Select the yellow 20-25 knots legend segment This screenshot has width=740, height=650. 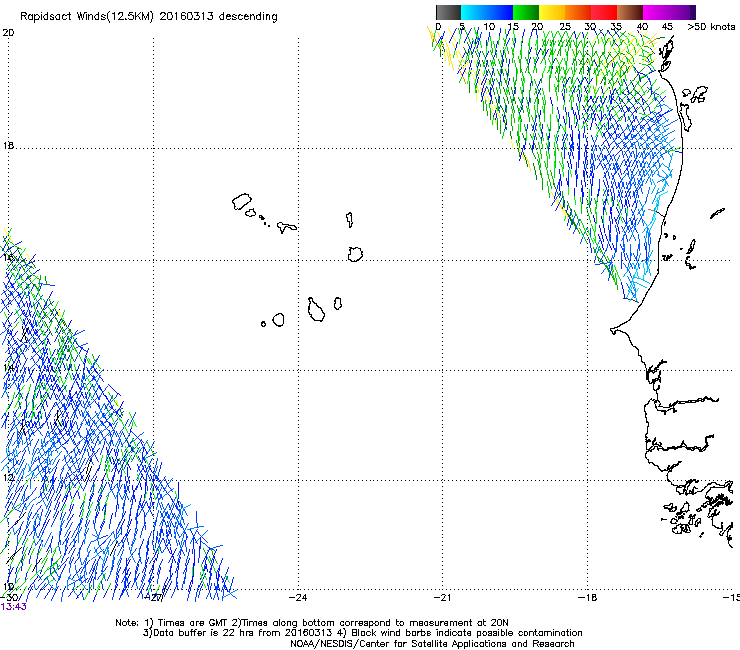coord(552,12)
